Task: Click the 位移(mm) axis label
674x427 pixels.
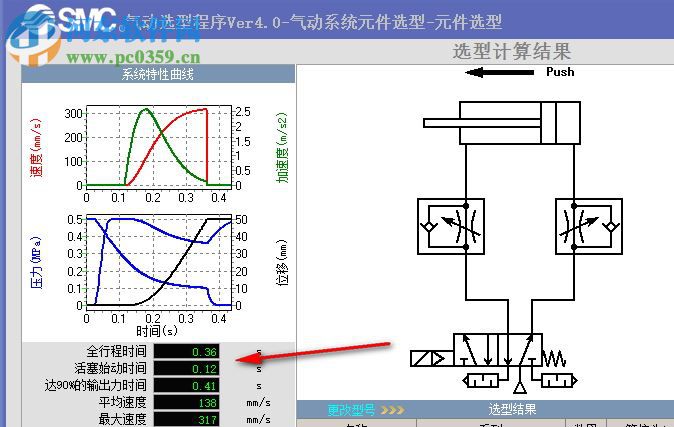Action: tap(282, 262)
